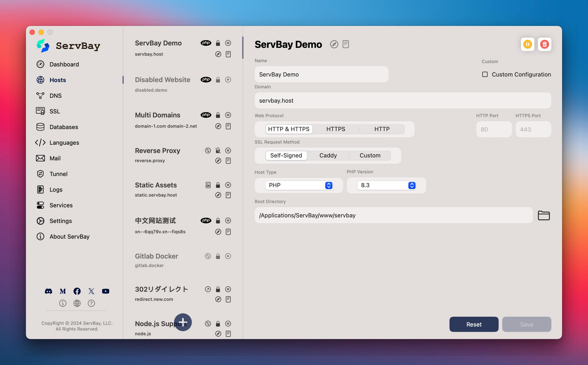Open Discord icon in sidebar footer
This screenshot has height=365, width=588.
[48, 291]
